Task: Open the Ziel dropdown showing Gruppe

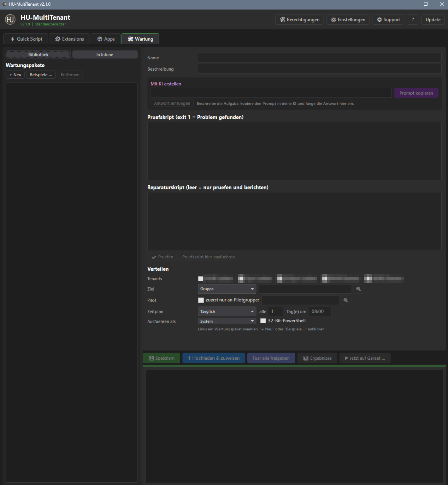Action: tap(227, 289)
